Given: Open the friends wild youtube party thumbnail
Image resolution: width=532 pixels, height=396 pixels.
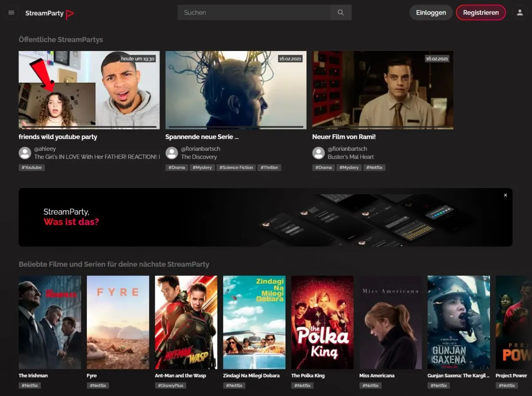Looking at the screenshot, I should (89, 90).
